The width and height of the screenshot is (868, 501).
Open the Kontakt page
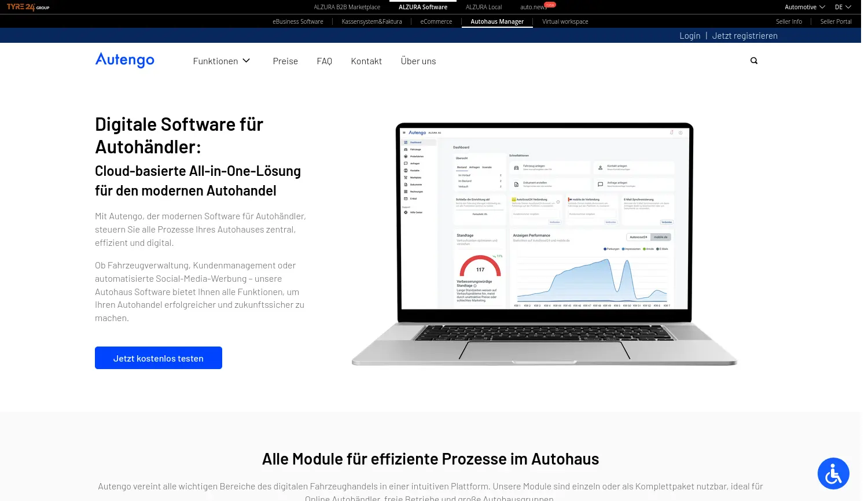(366, 61)
